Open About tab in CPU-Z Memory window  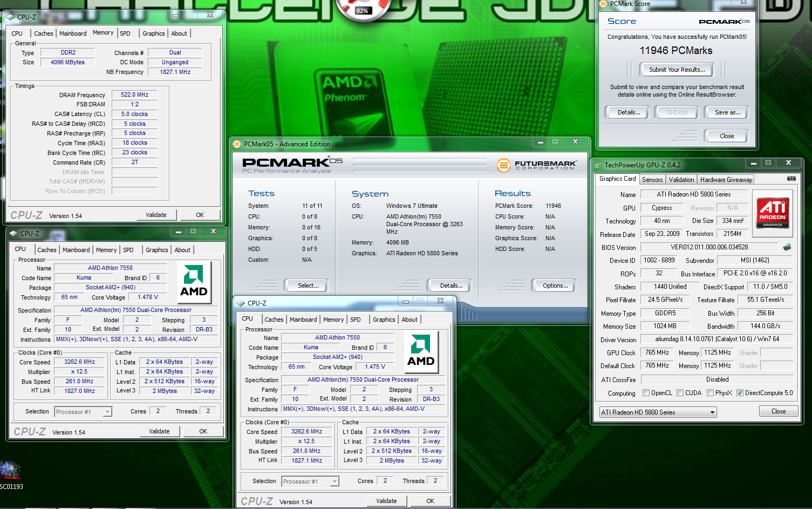pyautogui.click(x=179, y=33)
